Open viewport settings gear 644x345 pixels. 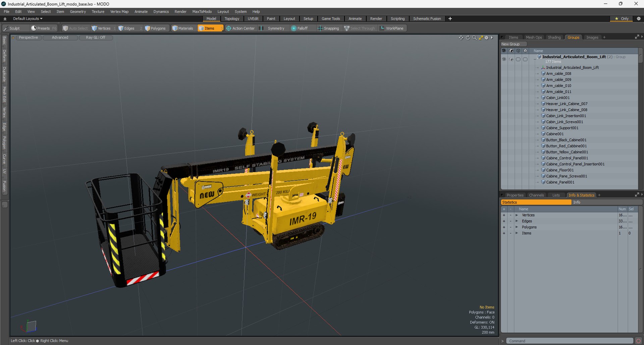point(487,38)
